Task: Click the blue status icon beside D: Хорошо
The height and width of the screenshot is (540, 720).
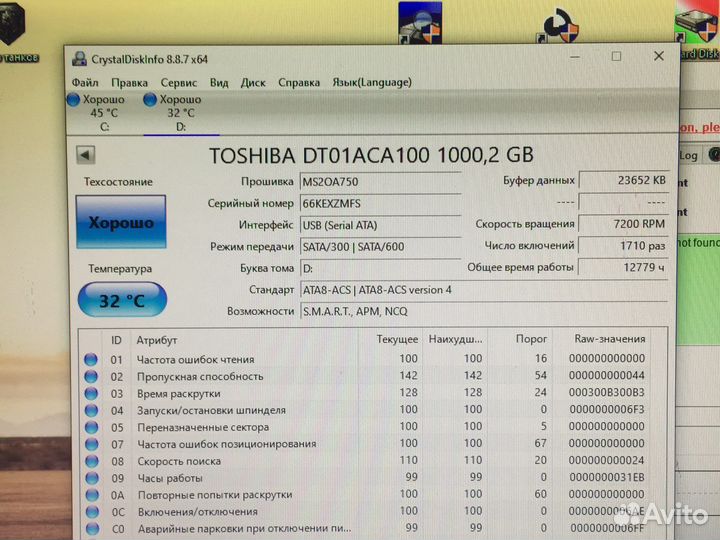Action: tap(150, 100)
